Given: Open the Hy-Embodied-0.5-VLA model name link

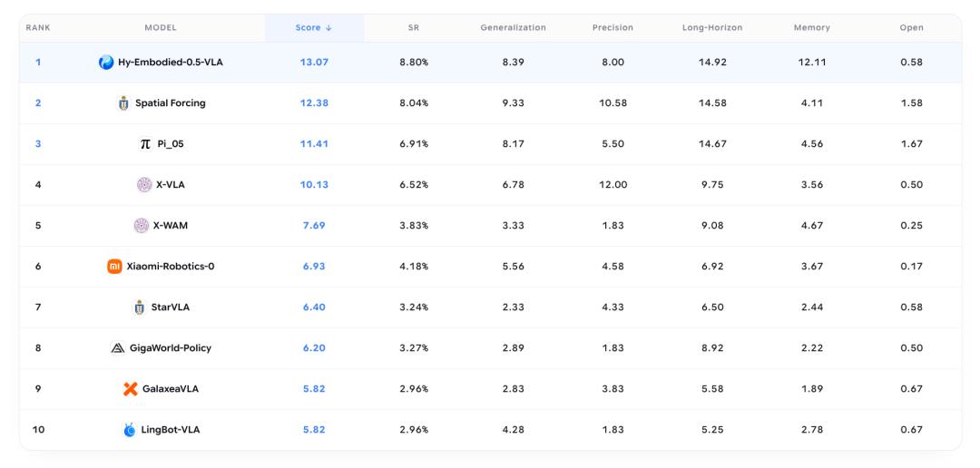Looking at the screenshot, I should pyautogui.click(x=170, y=62).
